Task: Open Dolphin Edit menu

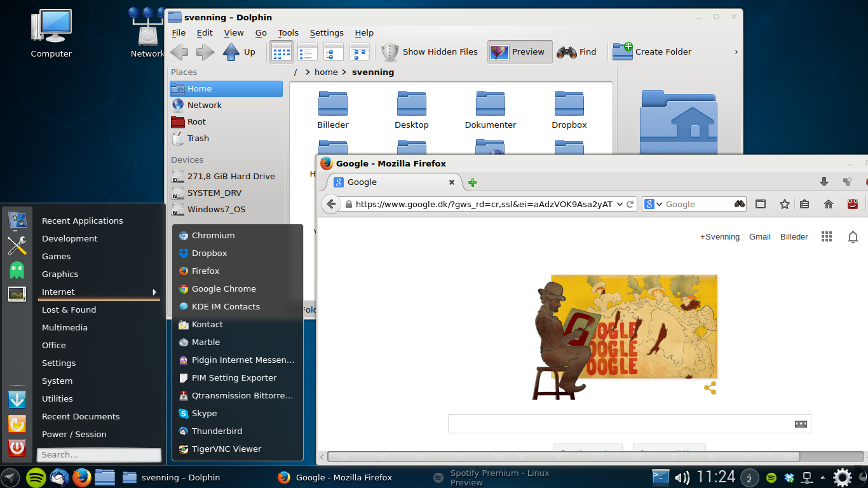Action: (x=205, y=33)
